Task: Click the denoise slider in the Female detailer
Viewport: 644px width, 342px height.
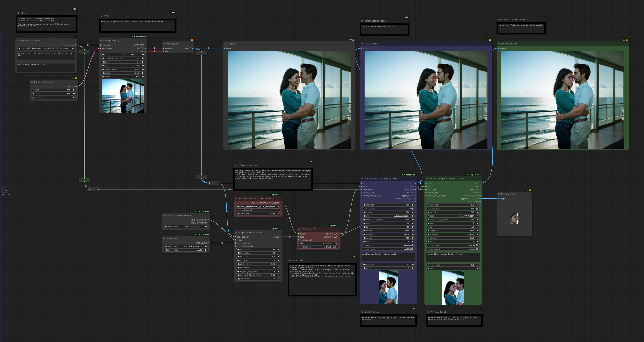Action: point(453,238)
